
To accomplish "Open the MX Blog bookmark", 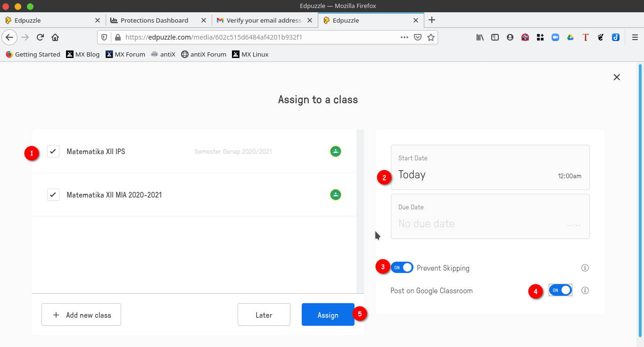I will 83,54.
